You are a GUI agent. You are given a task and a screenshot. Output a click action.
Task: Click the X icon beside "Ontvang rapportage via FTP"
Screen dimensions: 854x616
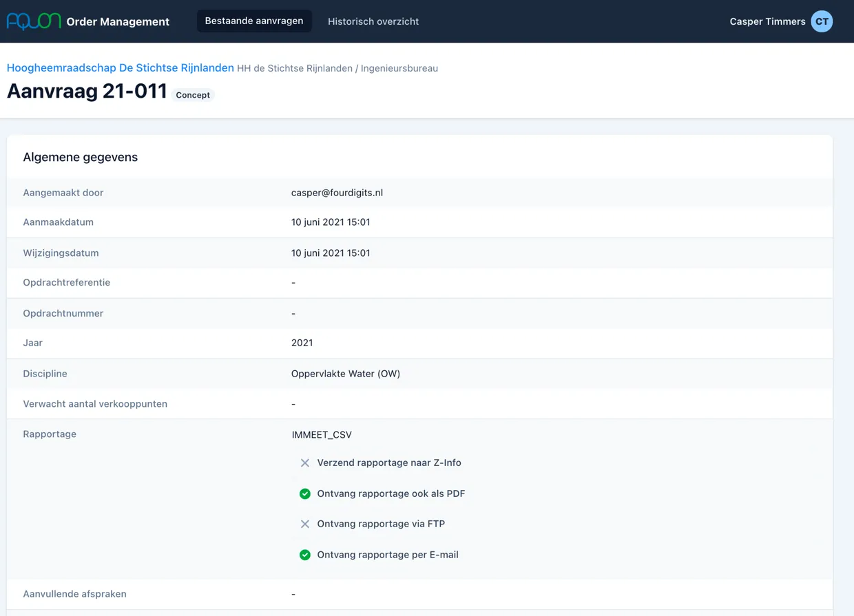pyautogui.click(x=305, y=524)
